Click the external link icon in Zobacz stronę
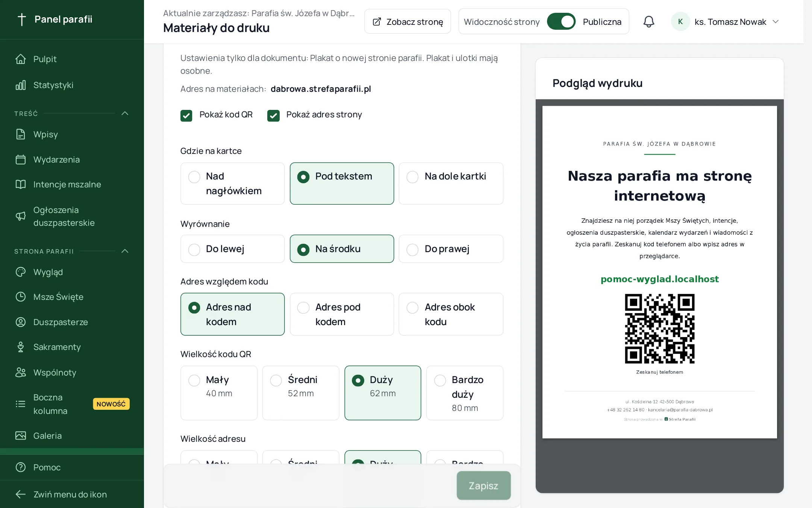812x508 pixels. click(377, 22)
